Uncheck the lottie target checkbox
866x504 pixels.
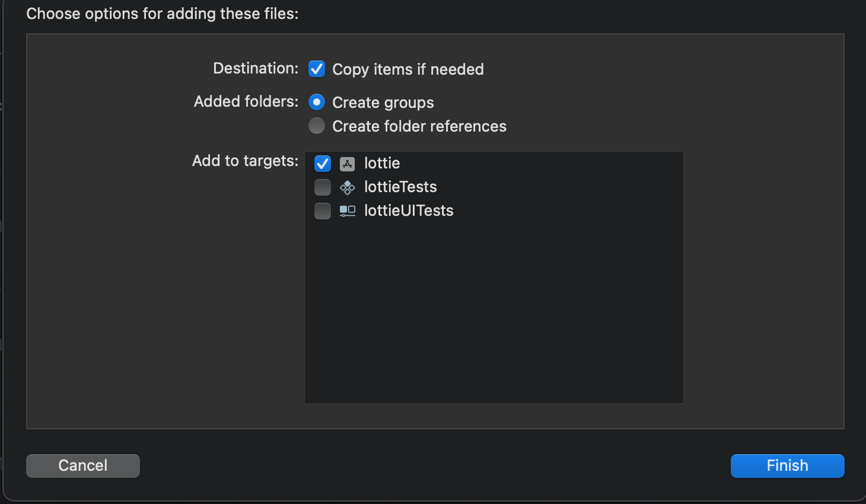pyautogui.click(x=323, y=163)
